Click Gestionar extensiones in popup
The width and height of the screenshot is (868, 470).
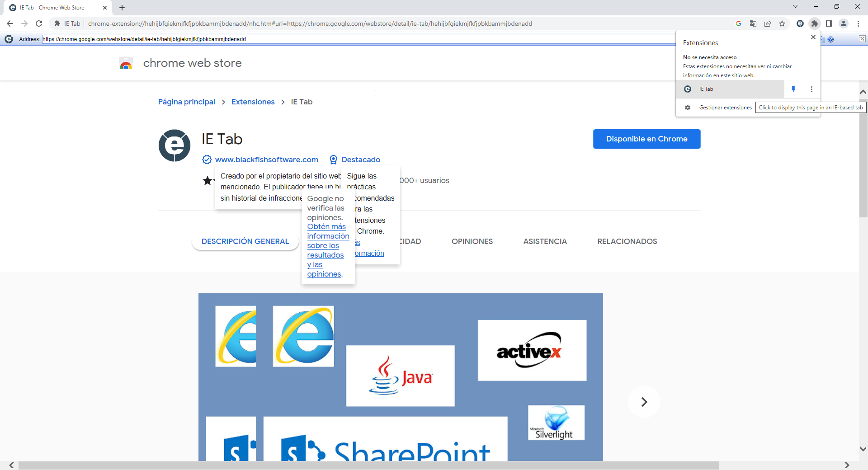coord(725,108)
